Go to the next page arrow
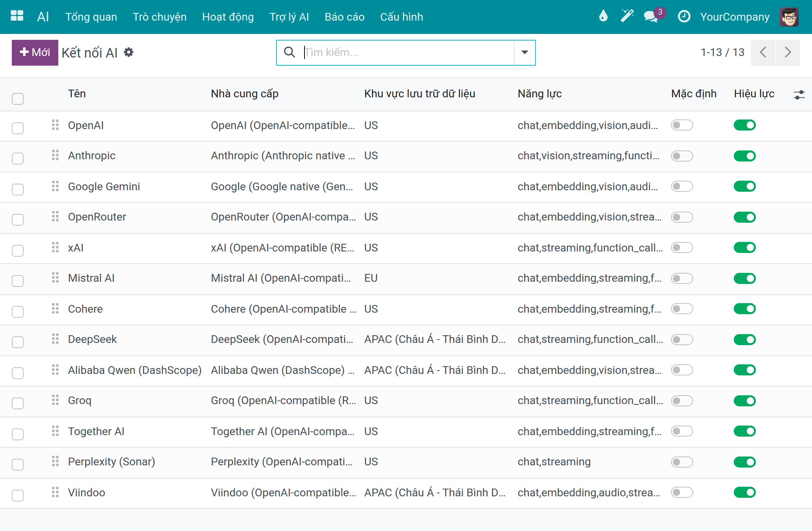This screenshot has height=531, width=812. [788, 52]
